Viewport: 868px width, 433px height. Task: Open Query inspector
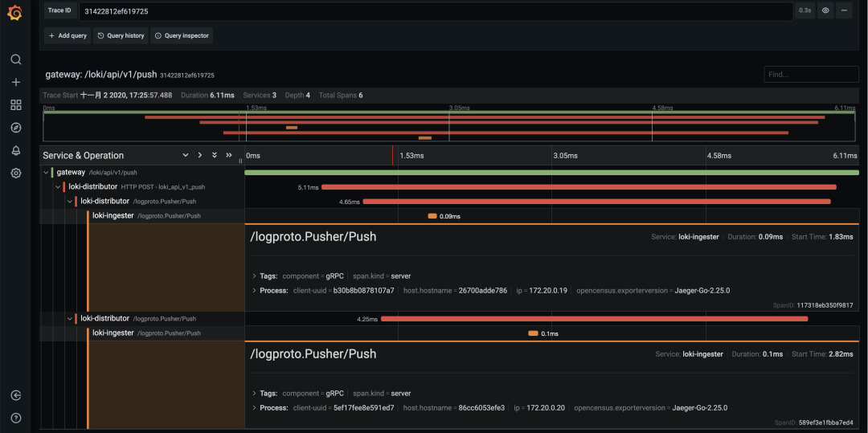pos(182,35)
